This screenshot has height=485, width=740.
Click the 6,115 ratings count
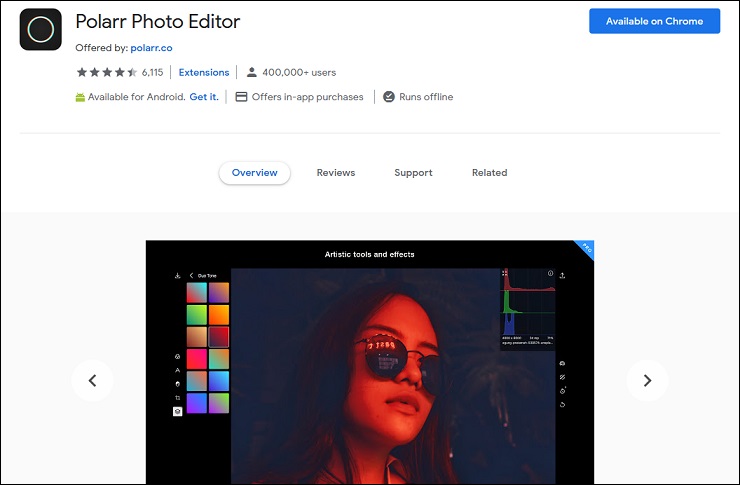point(152,72)
